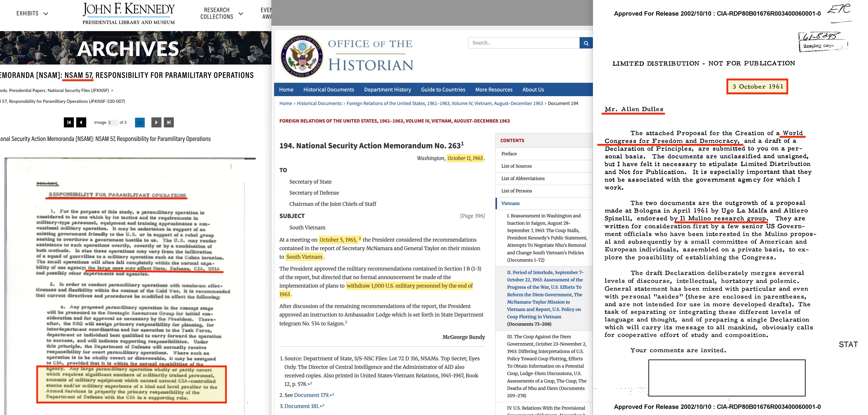Click the Department of State seal logo
The width and height of the screenshot is (868, 415).
[x=302, y=56]
